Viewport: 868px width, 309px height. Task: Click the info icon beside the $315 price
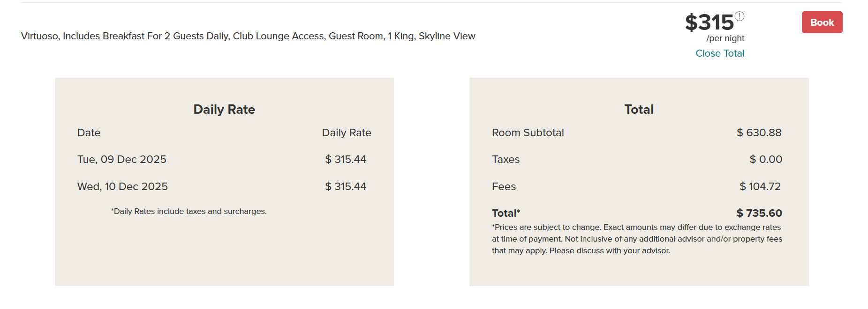(740, 16)
